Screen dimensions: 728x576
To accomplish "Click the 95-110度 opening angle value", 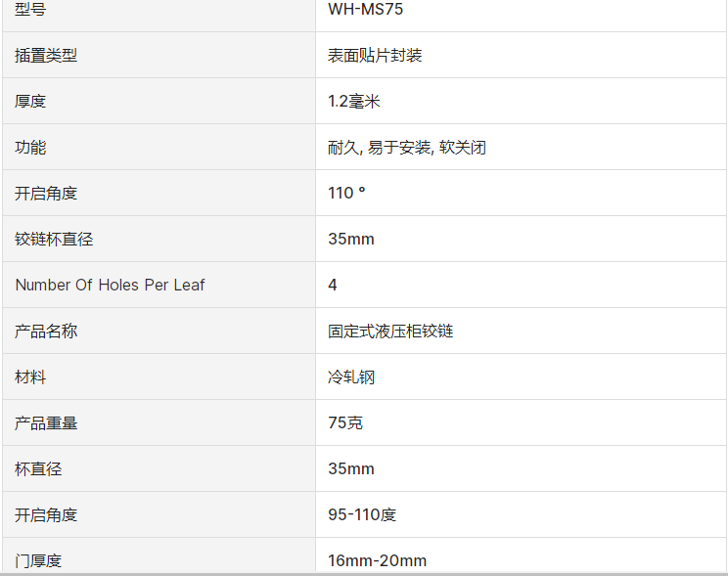I will point(362,515).
